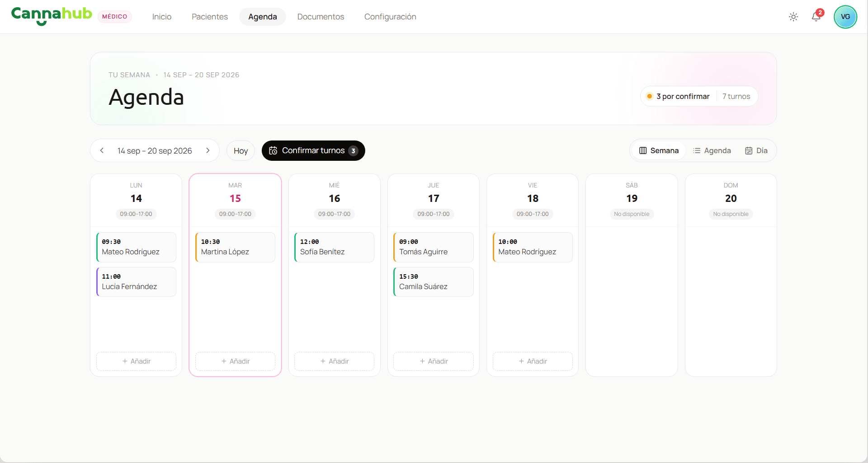The height and width of the screenshot is (463, 868).
Task: Open Martina López 10:30 appointment
Action: [235, 247]
